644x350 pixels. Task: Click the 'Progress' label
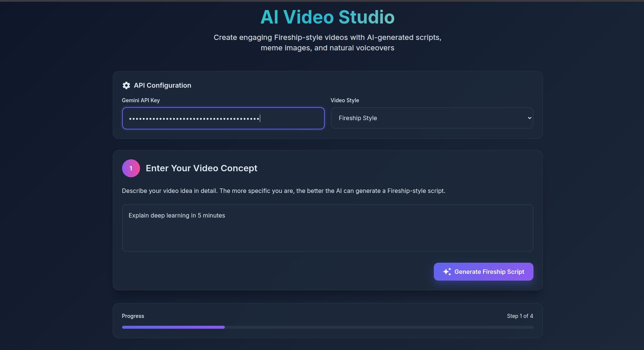pos(133,316)
